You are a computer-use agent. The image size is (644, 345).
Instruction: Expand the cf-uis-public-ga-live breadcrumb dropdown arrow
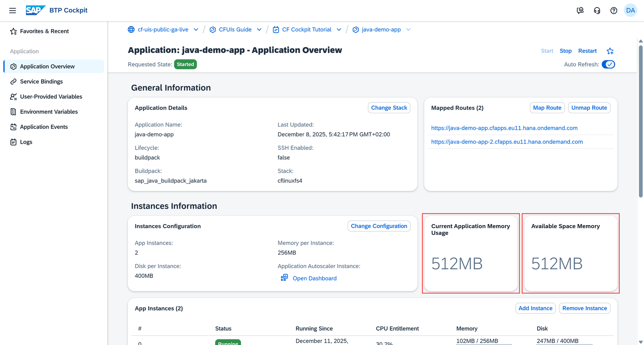pos(196,30)
